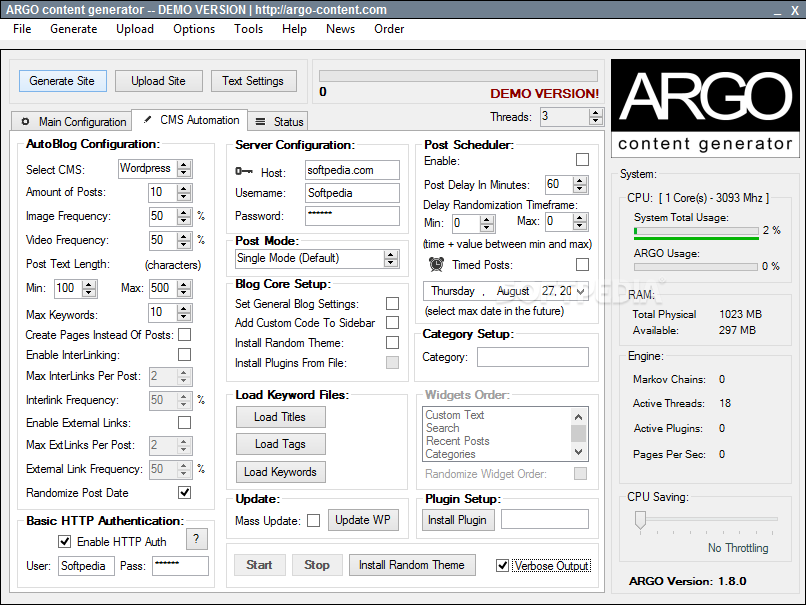Click the list icon on Status tab
This screenshot has width=806, height=605.
[x=261, y=122]
